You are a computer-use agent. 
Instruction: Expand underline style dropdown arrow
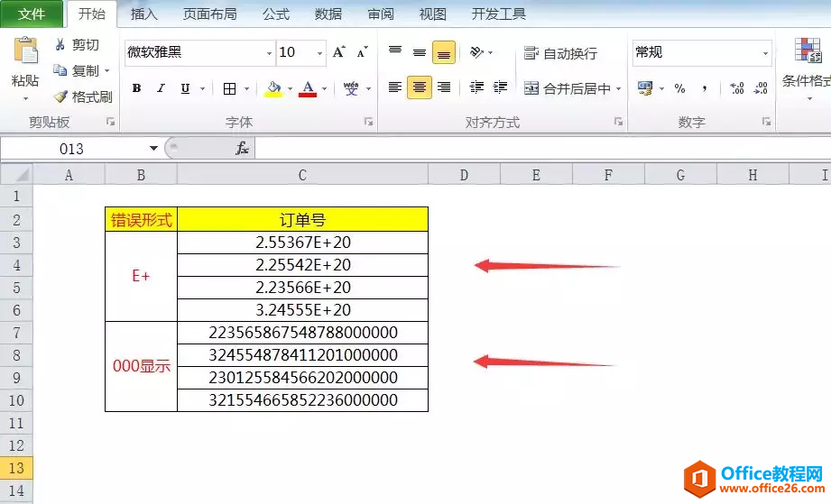[x=202, y=88]
